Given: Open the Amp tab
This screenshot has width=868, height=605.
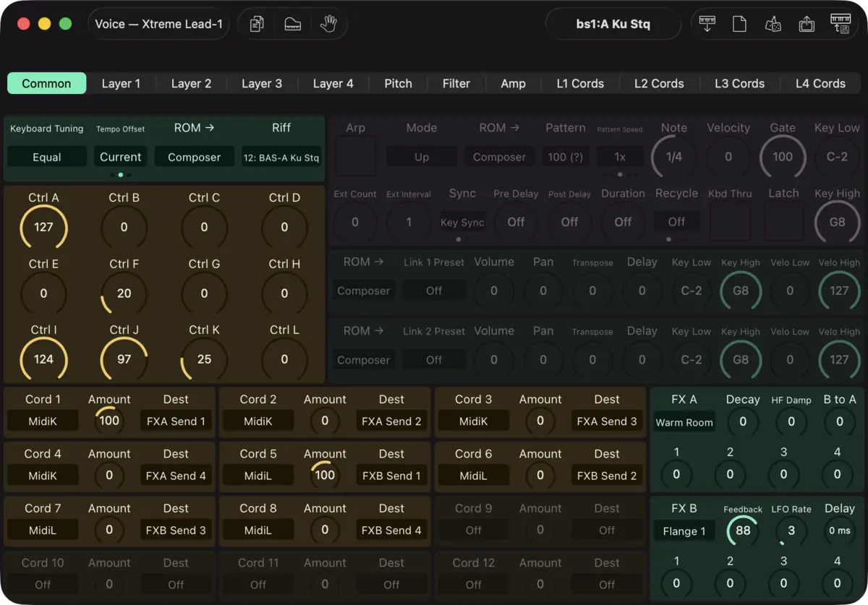Looking at the screenshot, I should pyautogui.click(x=514, y=83).
